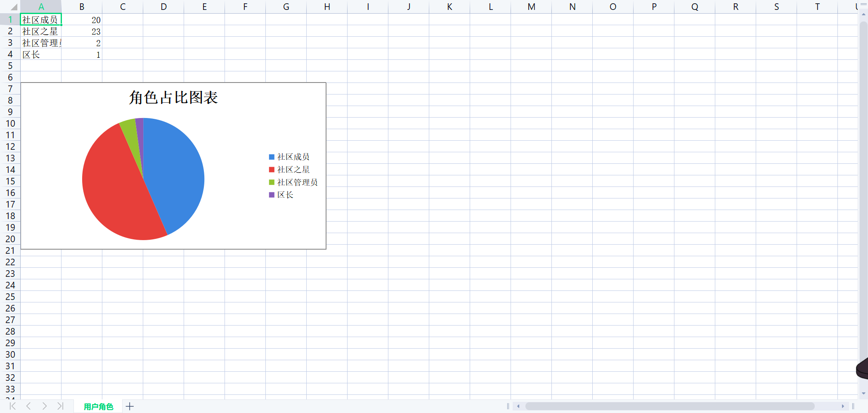Select row 33 header

pos(10,389)
